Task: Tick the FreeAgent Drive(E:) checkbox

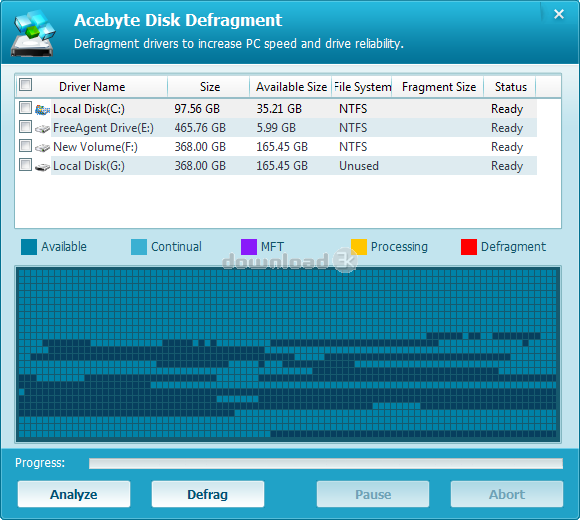Action: point(26,127)
